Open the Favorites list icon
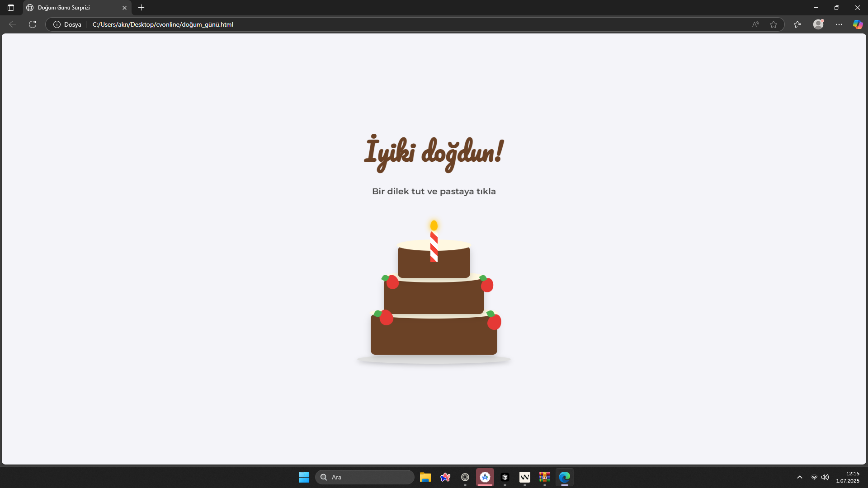868x488 pixels. point(797,24)
